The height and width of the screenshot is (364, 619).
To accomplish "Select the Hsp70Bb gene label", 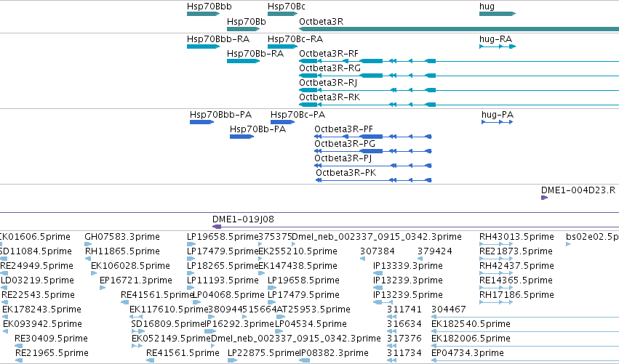I will pyautogui.click(x=247, y=21).
